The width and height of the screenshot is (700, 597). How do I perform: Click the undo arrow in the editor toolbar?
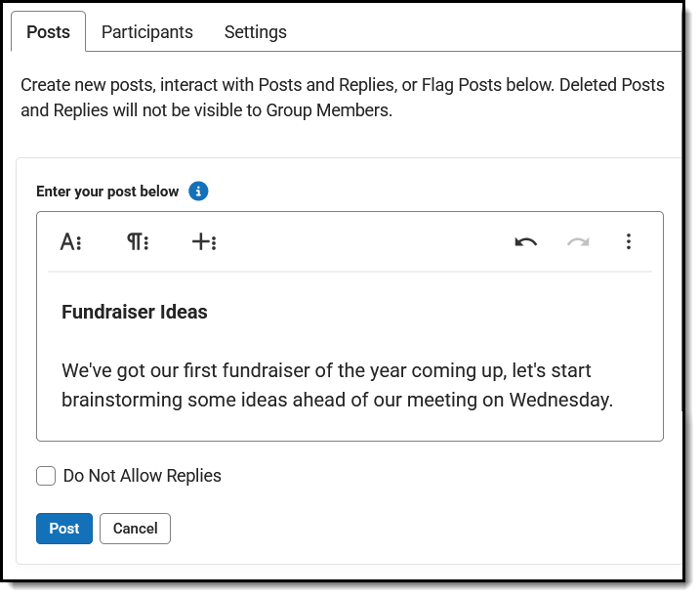pyautogui.click(x=526, y=242)
